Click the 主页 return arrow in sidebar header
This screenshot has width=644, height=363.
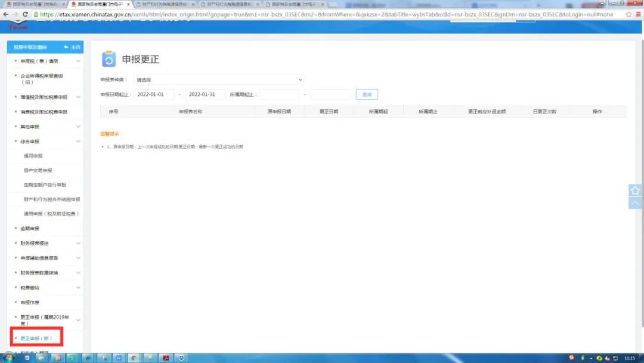[66, 47]
